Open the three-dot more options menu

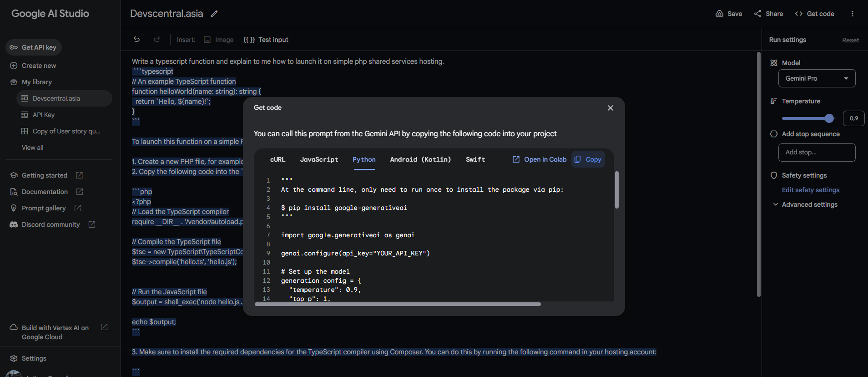[x=853, y=14]
